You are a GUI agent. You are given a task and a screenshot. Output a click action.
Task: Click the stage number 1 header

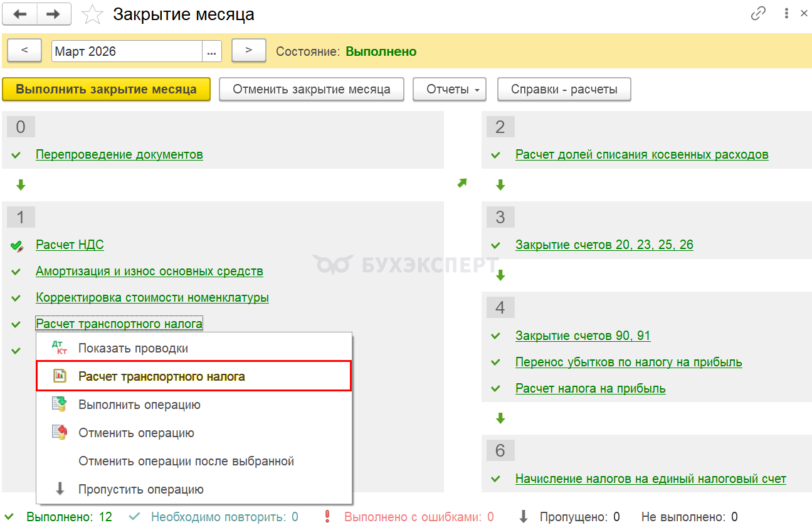click(21, 217)
